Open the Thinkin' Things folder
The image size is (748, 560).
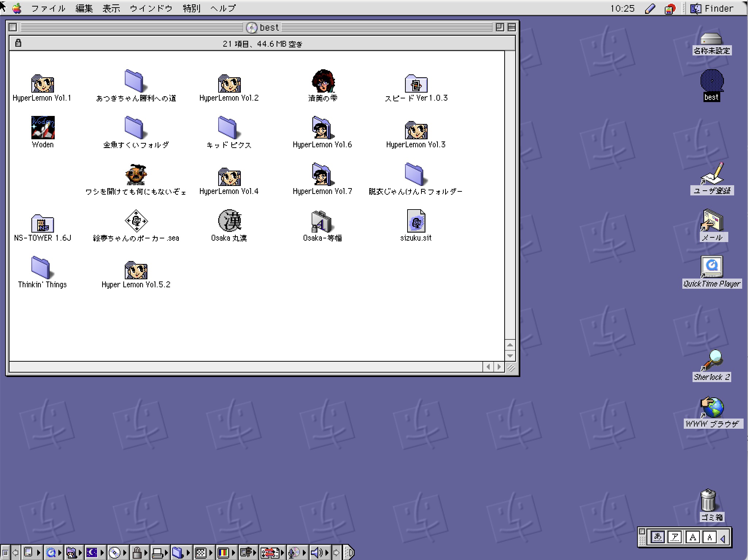pos(42,268)
